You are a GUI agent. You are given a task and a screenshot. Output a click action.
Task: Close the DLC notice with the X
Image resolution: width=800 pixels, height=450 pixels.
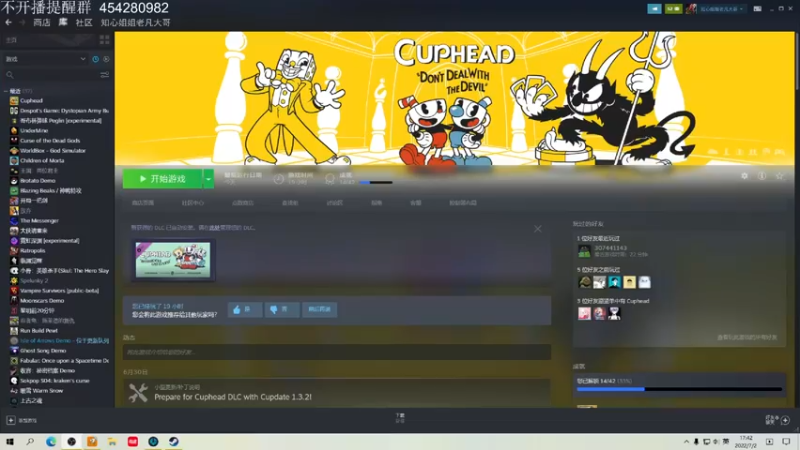pyautogui.click(x=538, y=229)
